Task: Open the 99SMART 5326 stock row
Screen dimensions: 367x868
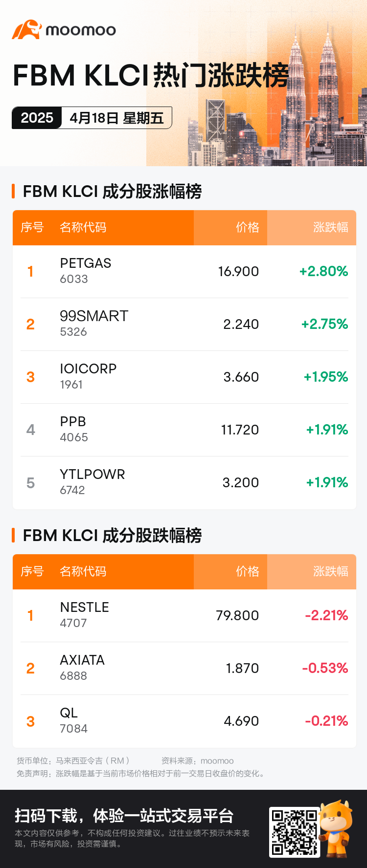Action: tap(184, 324)
